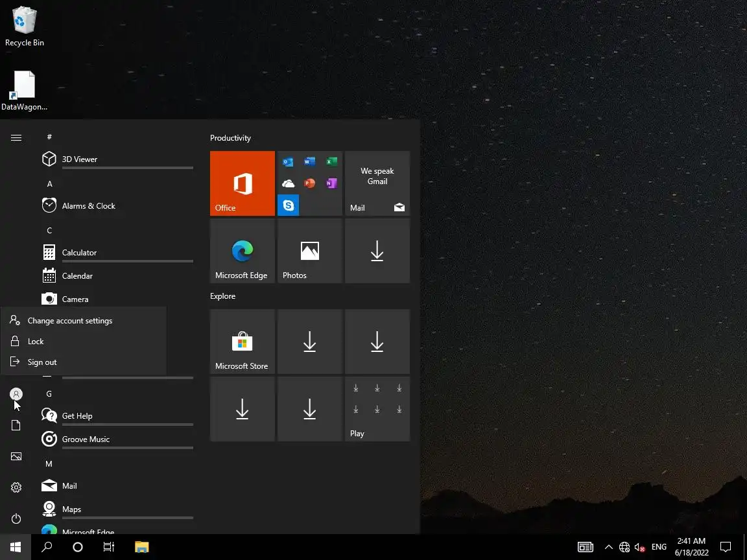Open the Action Center notifications
Image resolution: width=747 pixels, height=560 pixels.
(x=726, y=547)
